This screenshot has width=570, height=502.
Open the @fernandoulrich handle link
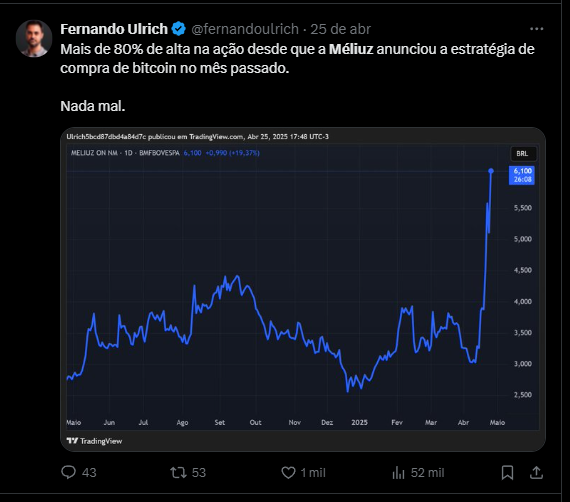click(x=245, y=29)
